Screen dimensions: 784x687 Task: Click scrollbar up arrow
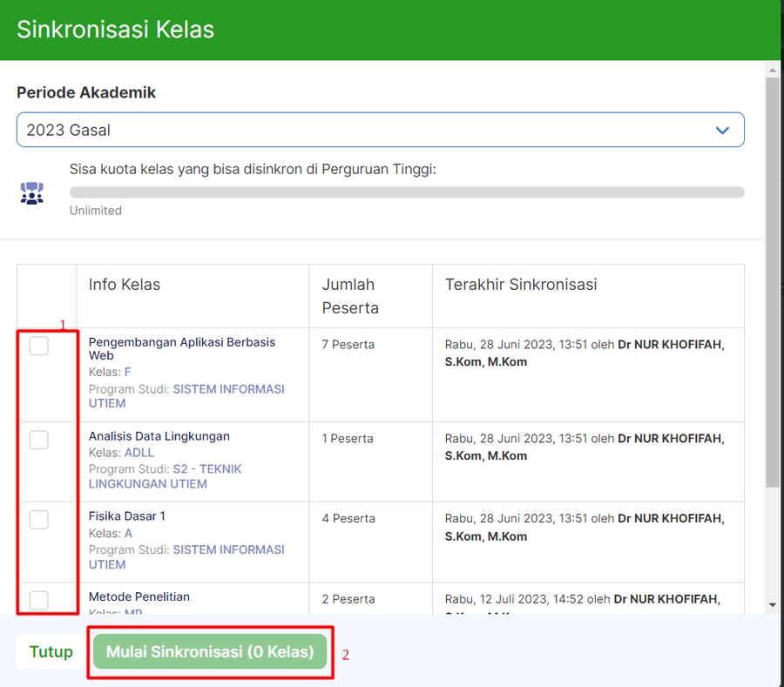pos(772,69)
